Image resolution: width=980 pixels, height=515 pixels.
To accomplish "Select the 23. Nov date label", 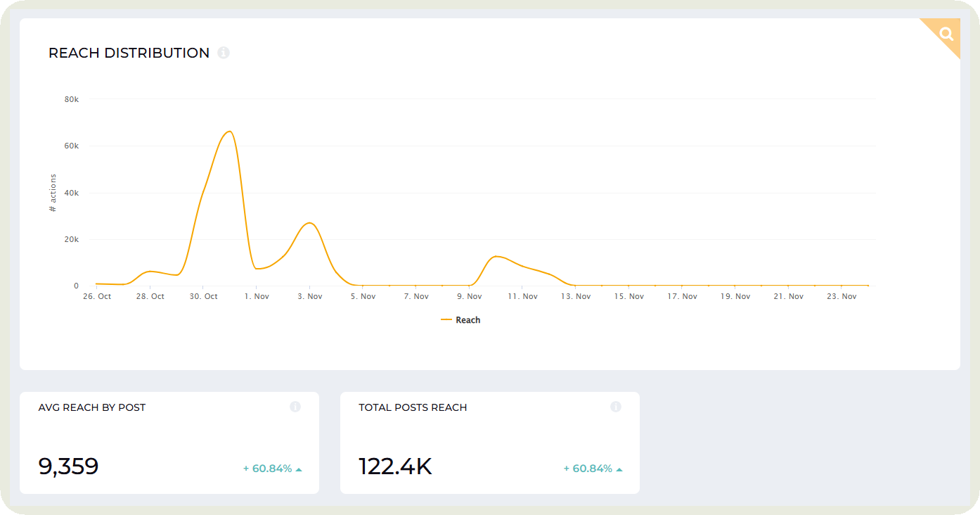I will 841,296.
